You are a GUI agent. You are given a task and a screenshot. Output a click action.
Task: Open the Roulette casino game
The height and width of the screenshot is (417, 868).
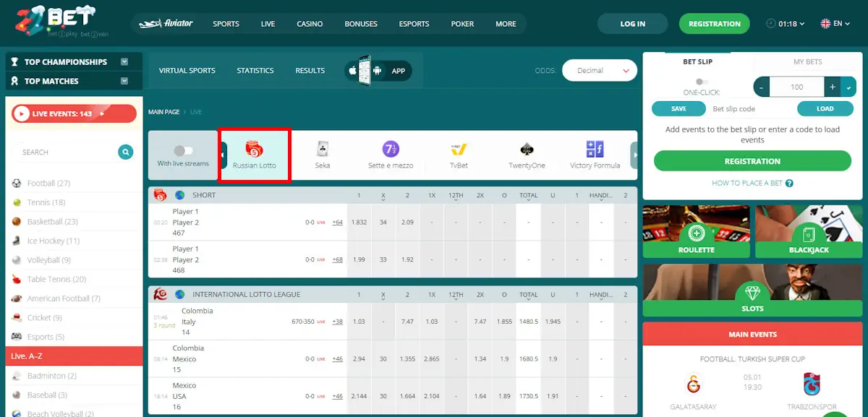696,231
